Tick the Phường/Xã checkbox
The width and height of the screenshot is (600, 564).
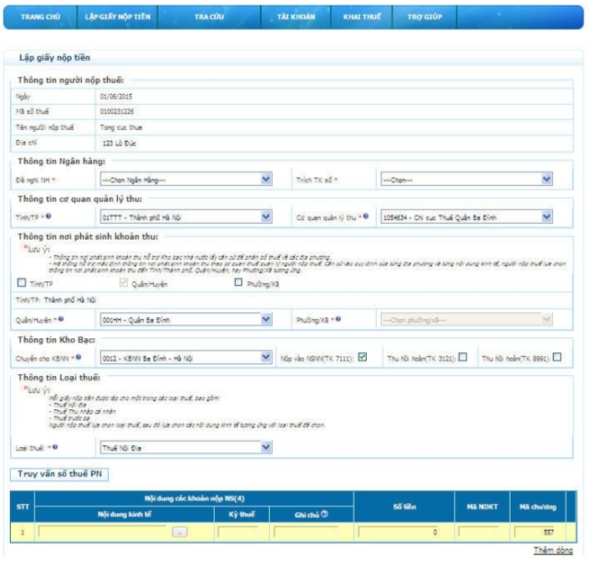tap(238, 283)
